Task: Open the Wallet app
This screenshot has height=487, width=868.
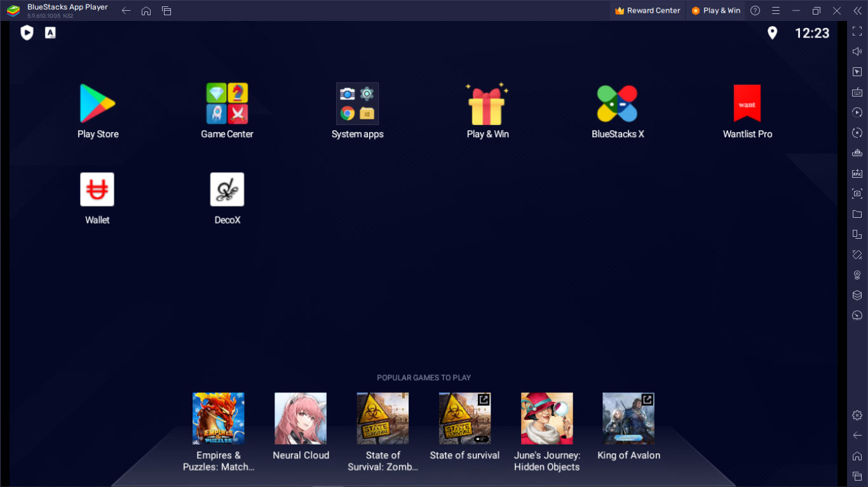Action: click(97, 189)
